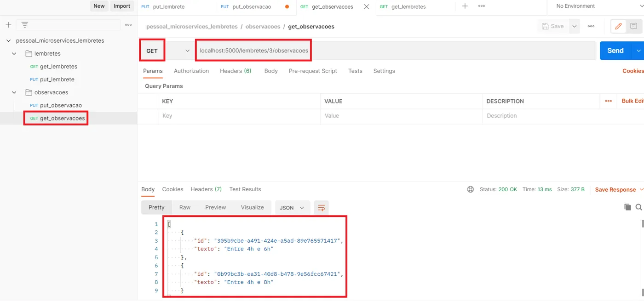Click Bulk Edit link
This screenshot has height=301, width=644.
click(x=633, y=101)
